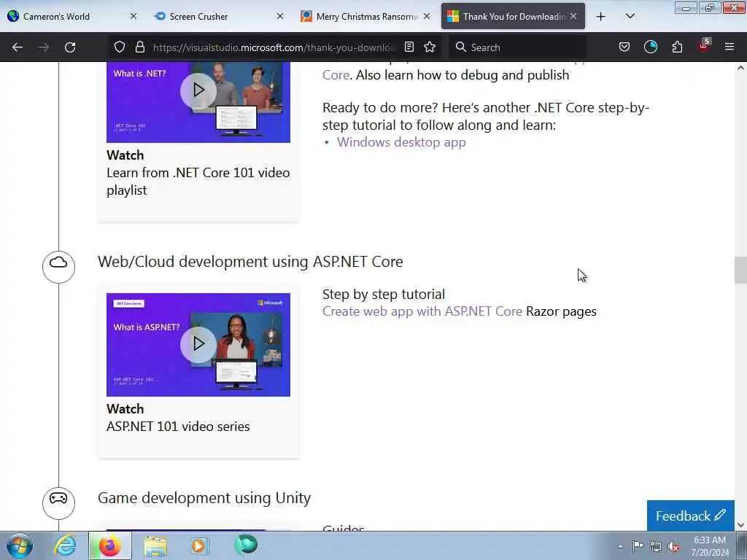Play the What is .NET? video
Image resolution: width=747 pixels, height=560 pixels.
198,90
